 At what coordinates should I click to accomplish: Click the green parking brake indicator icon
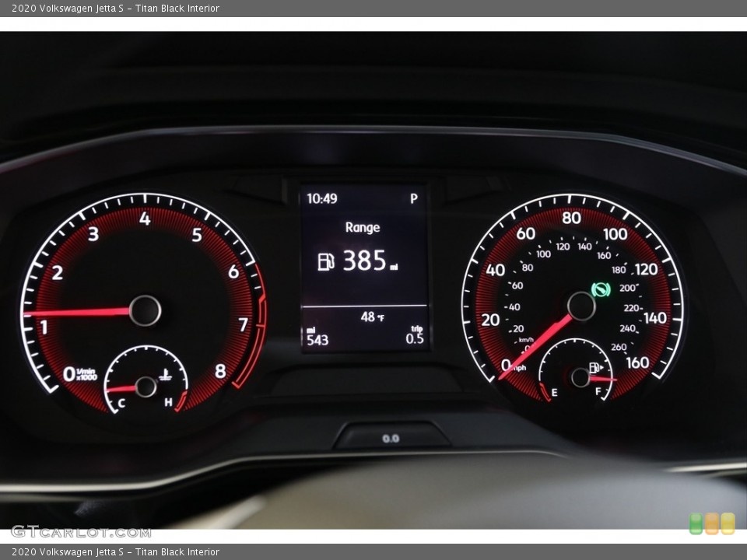click(601, 289)
